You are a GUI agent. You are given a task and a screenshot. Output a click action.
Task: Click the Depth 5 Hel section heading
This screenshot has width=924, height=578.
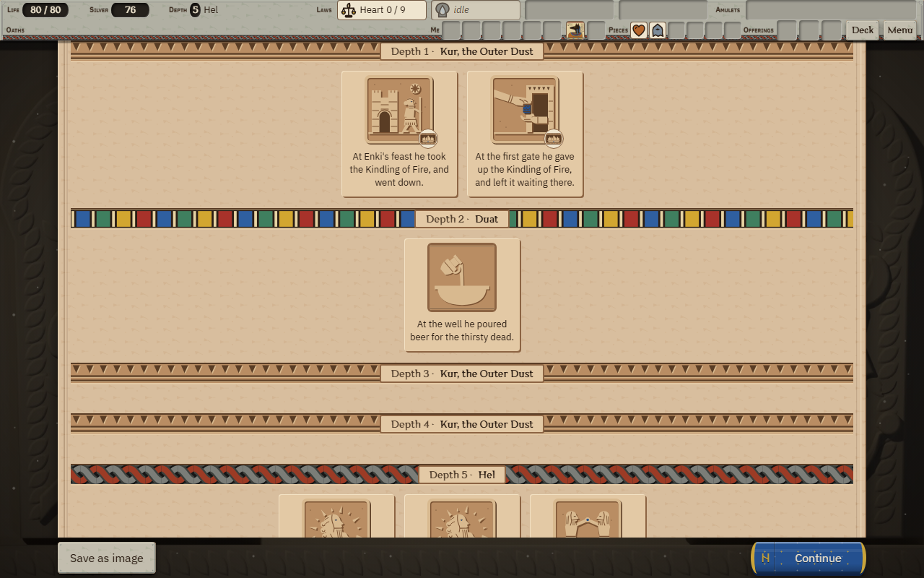coord(462,475)
